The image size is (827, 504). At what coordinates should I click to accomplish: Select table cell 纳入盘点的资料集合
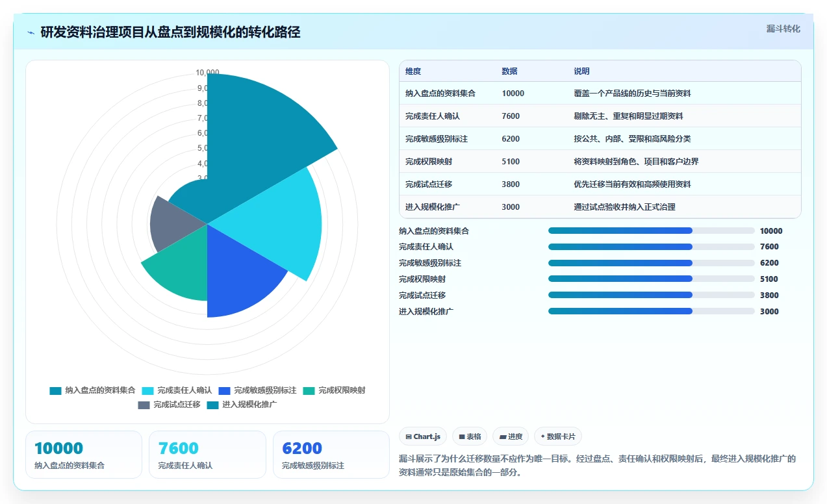(x=440, y=94)
